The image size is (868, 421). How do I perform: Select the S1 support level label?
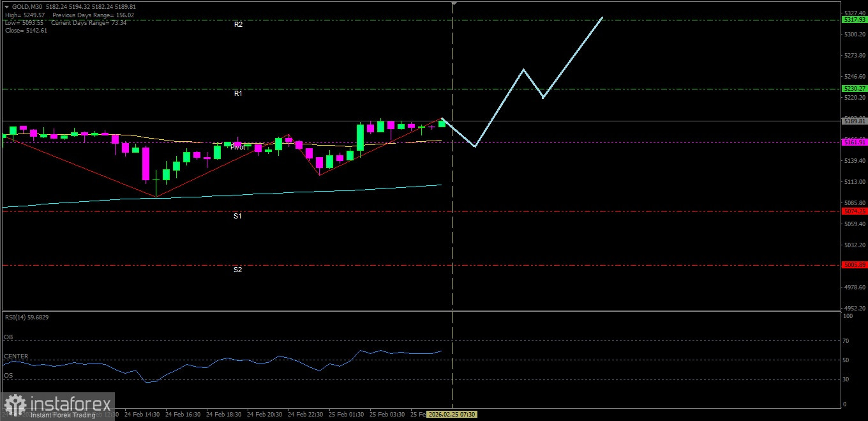pyautogui.click(x=237, y=217)
